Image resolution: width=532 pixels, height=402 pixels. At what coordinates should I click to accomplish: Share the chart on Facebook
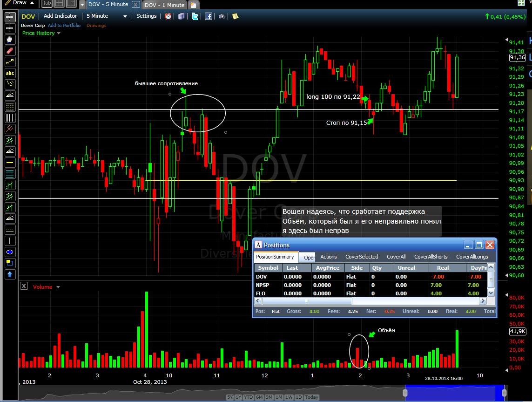click(x=209, y=16)
